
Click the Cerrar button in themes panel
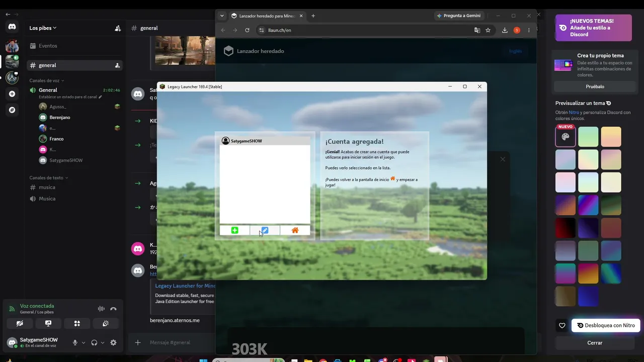tap(595, 343)
